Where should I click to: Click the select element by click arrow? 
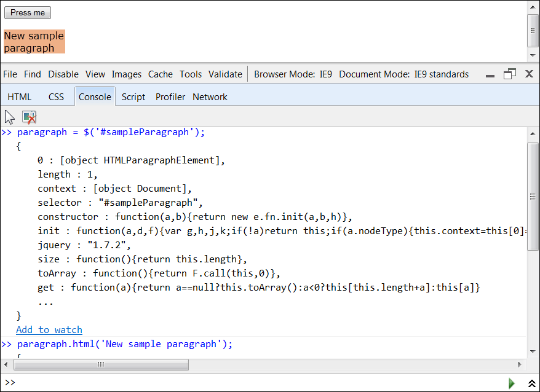(x=10, y=117)
